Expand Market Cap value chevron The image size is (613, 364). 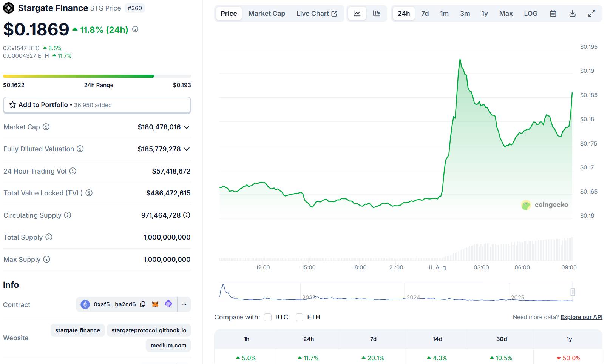[187, 127]
